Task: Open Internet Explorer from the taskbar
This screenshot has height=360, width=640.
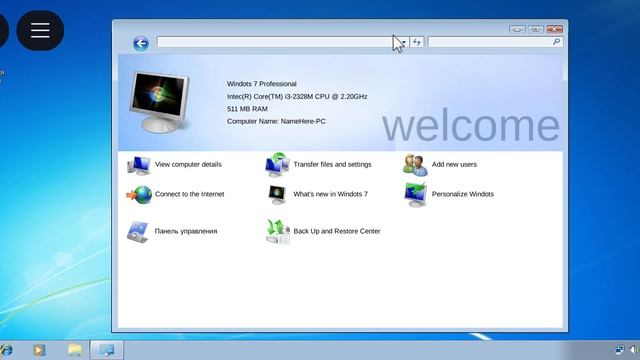Action: [6, 350]
